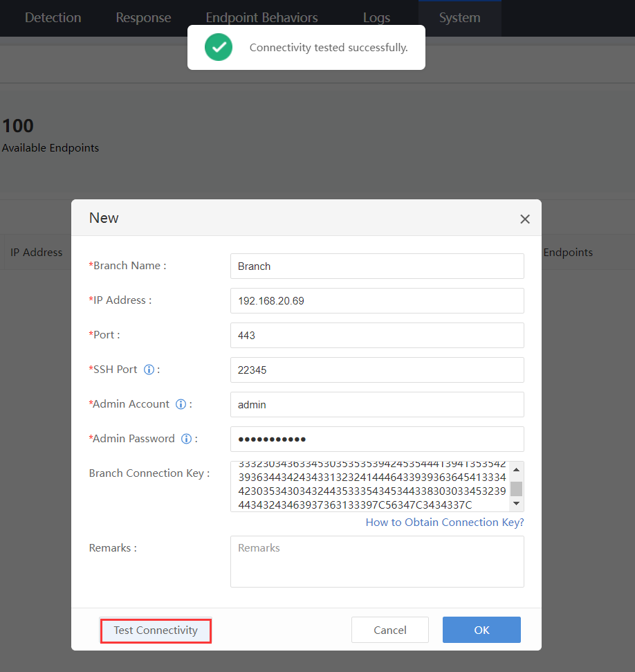Click the IP Address field
Image resolution: width=635 pixels, height=672 pixels.
tap(377, 301)
